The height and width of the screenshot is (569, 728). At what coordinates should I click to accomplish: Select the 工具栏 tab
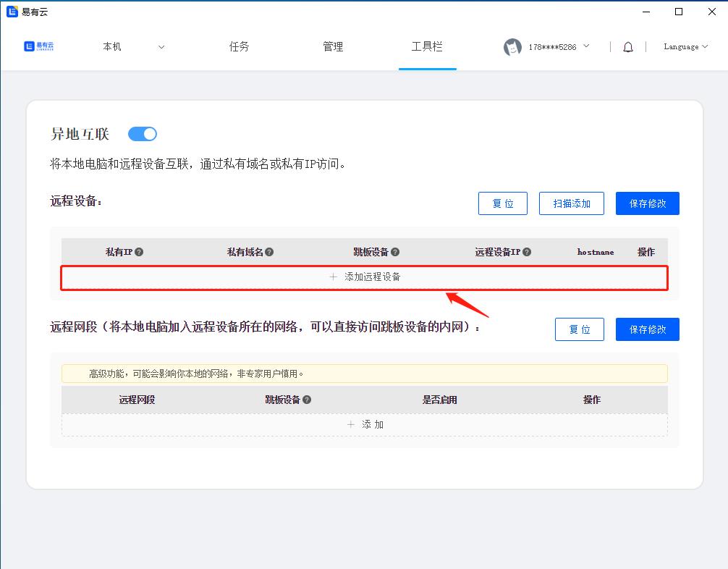tap(427, 47)
